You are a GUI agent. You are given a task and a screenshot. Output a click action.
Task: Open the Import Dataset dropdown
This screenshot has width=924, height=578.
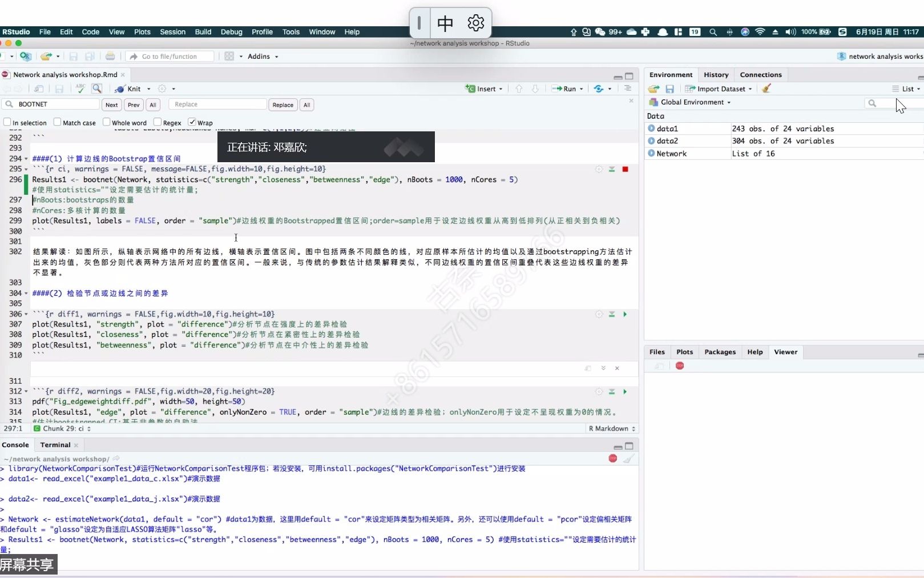tap(719, 89)
